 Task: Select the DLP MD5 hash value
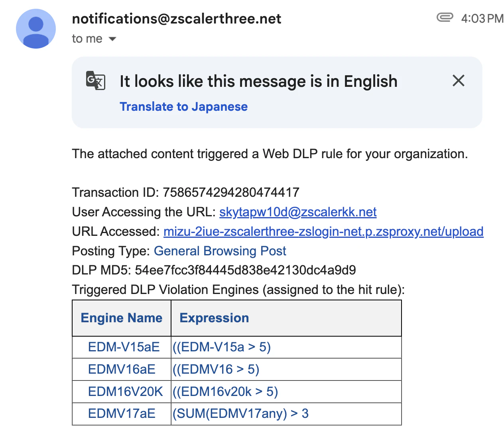pyautogui.click(x=245, y=270)
